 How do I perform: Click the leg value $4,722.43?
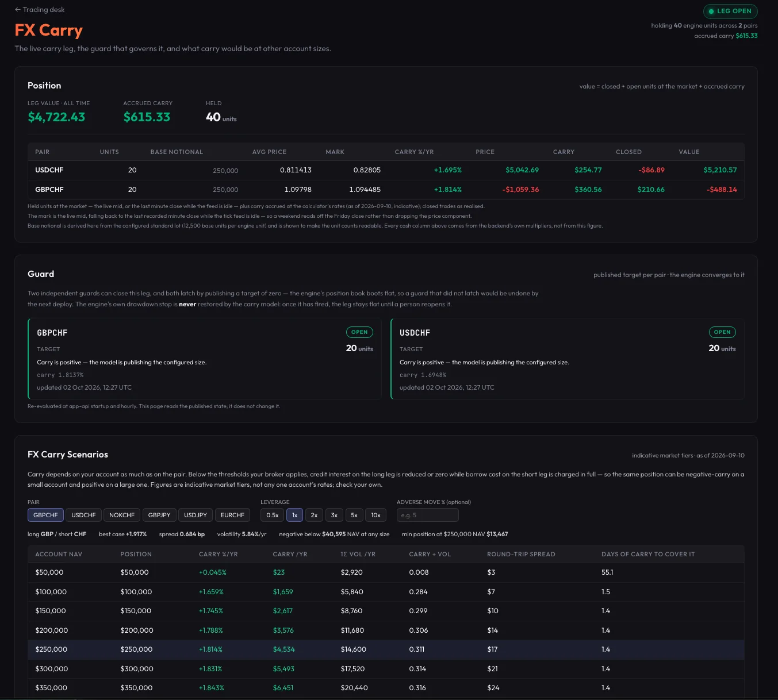tap(56, 117)
